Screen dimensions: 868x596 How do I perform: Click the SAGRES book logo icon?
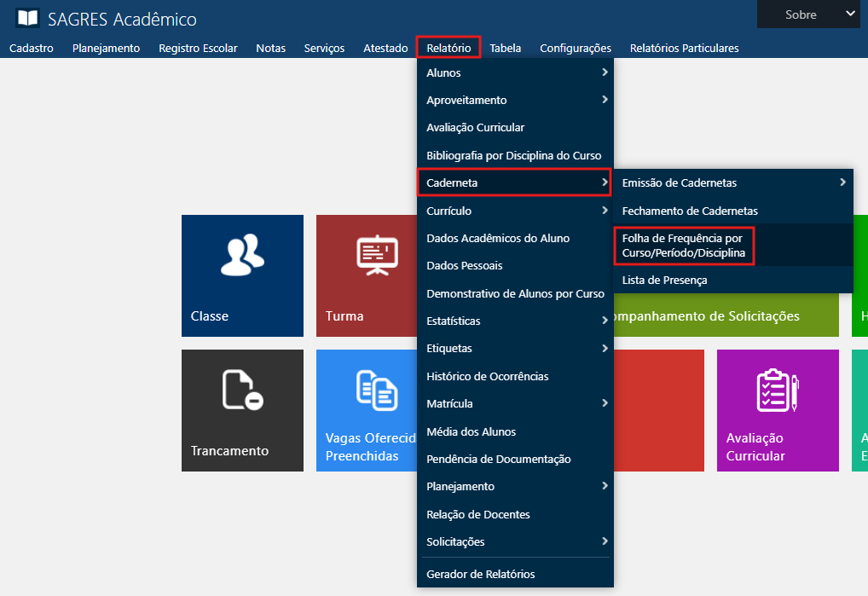[x=27, y=18]
